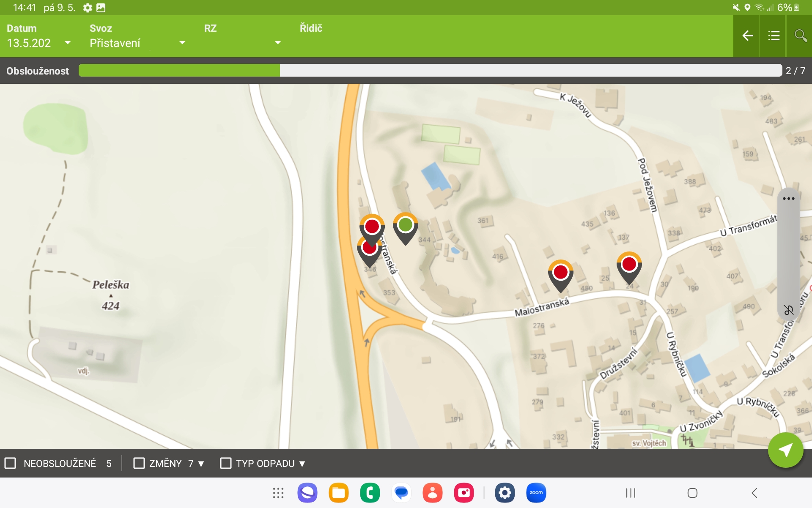Enable the Neobsloužené checkbox
Screen dimensions: 812x508
(x=11, y=463)
